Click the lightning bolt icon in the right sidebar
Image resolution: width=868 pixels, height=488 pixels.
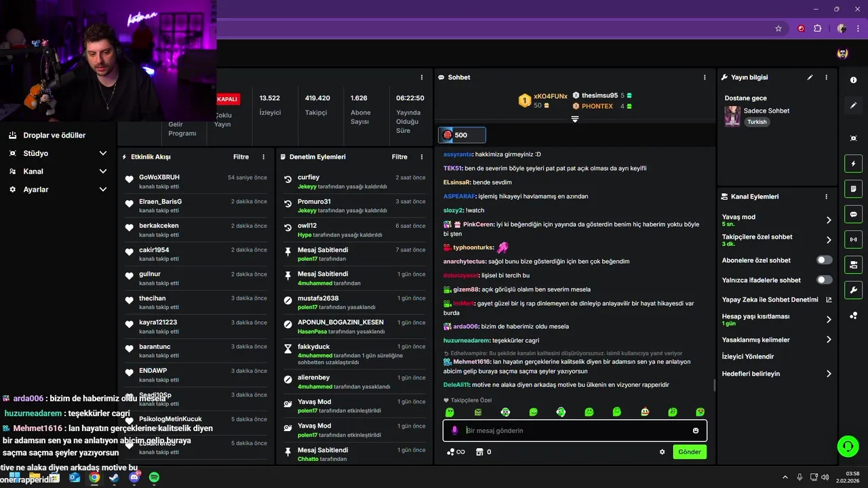(853, 163)
